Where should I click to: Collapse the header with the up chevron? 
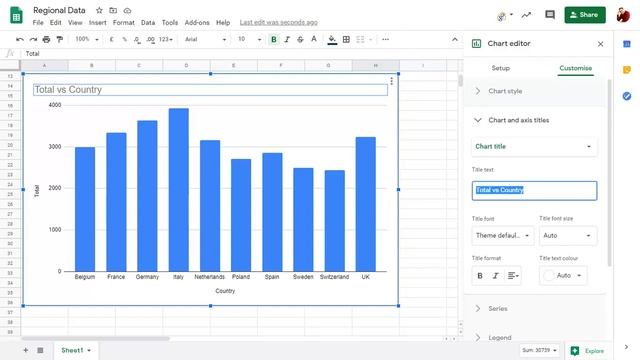(455, 40)
